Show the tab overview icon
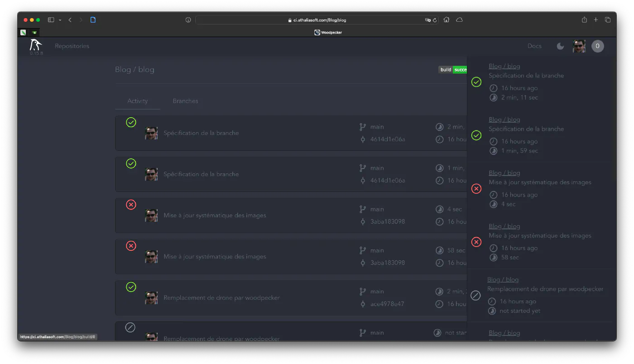The width and height of the screenshot is (634, 364). click(608, 20)
